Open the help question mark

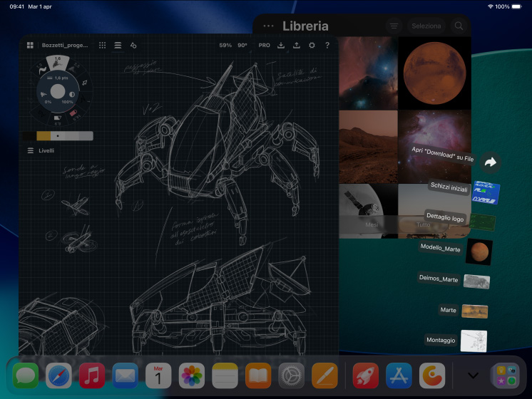click(x=327, y=45)
